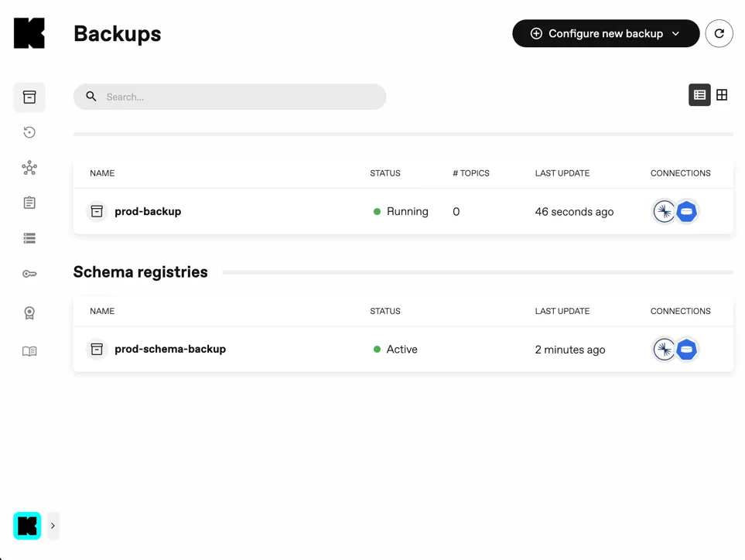Click the Kafka connection icon for prod-backup
This screenshot has height=560, width=745.
[x=664, y=211]
